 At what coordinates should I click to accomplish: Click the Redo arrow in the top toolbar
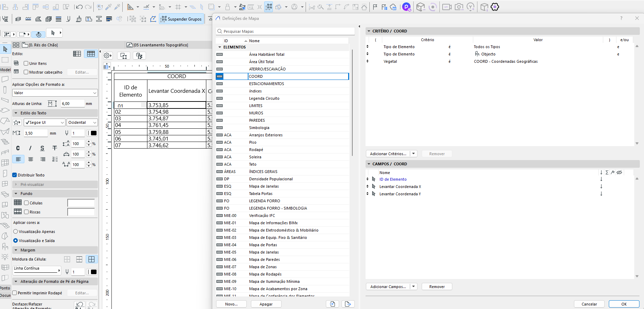pos(88,7)
